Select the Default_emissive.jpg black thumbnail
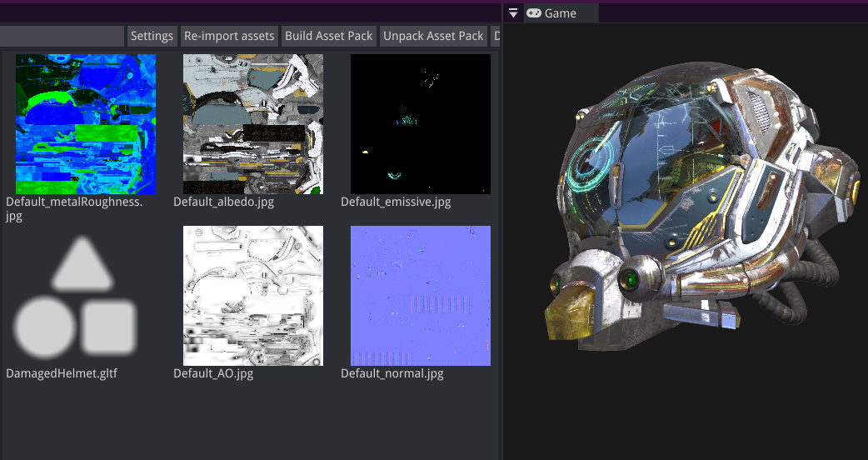 click(x=421, y=124)
